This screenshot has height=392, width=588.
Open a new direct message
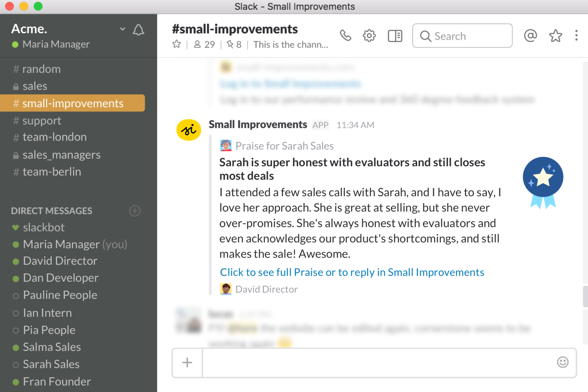click(x=135, y=211)
